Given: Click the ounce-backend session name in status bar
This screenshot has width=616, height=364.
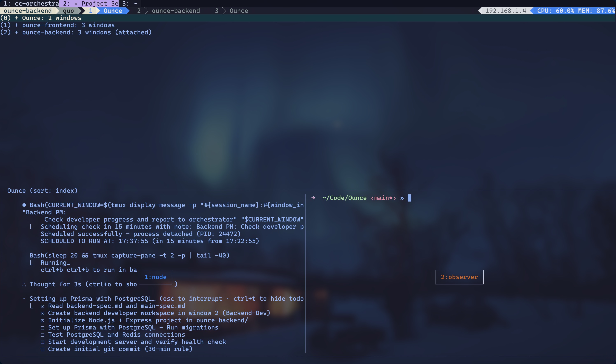Looking at the screenshot, I should 28,11.
